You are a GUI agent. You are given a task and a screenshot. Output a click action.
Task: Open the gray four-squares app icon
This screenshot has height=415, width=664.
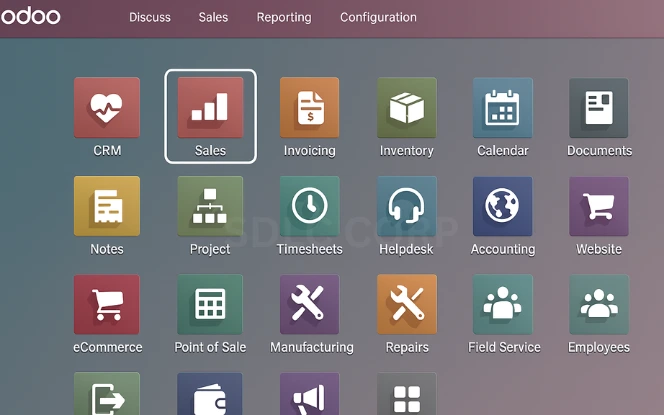point(407,394)
